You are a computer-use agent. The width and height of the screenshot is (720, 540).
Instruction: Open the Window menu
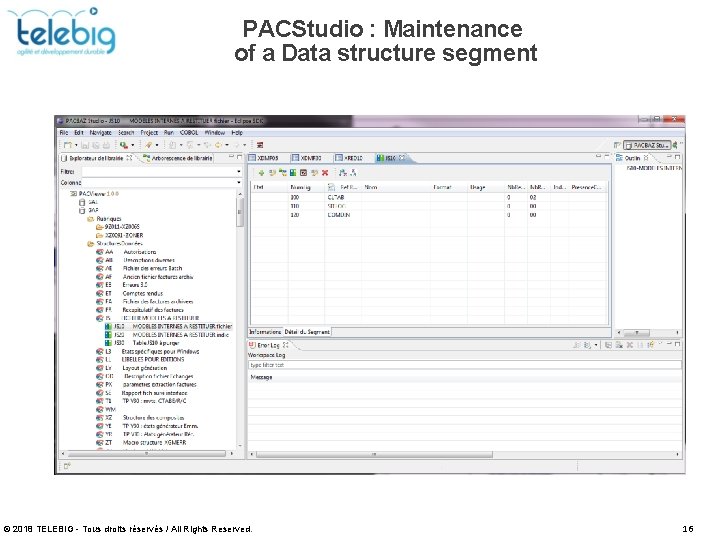coord(214,133)
